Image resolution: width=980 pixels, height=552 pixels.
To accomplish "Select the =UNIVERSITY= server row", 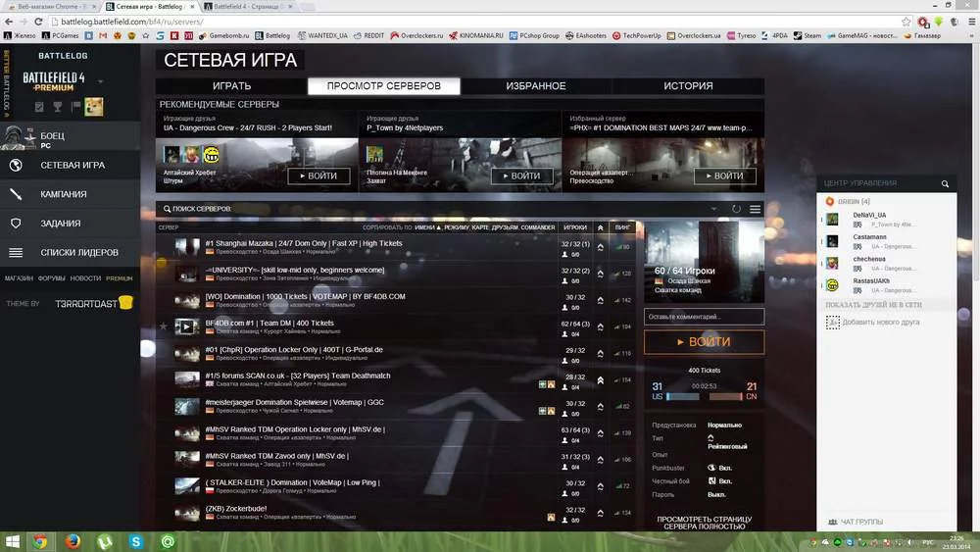I will pos(397,274).
